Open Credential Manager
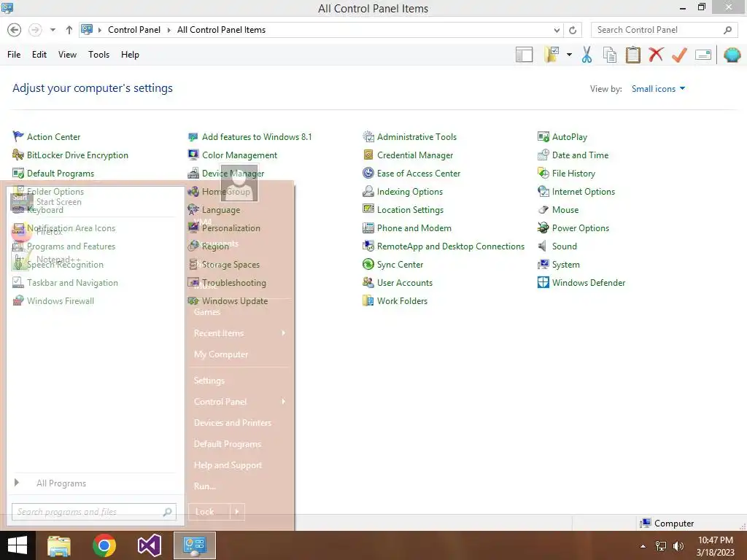747x560 pixels. (x=414, y=155)
